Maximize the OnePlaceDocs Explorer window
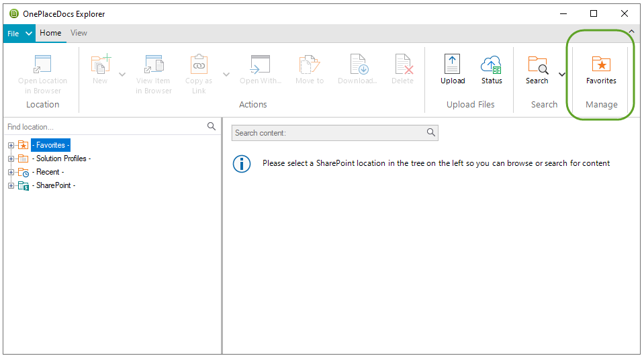644x362 pixels. (594, 13)
